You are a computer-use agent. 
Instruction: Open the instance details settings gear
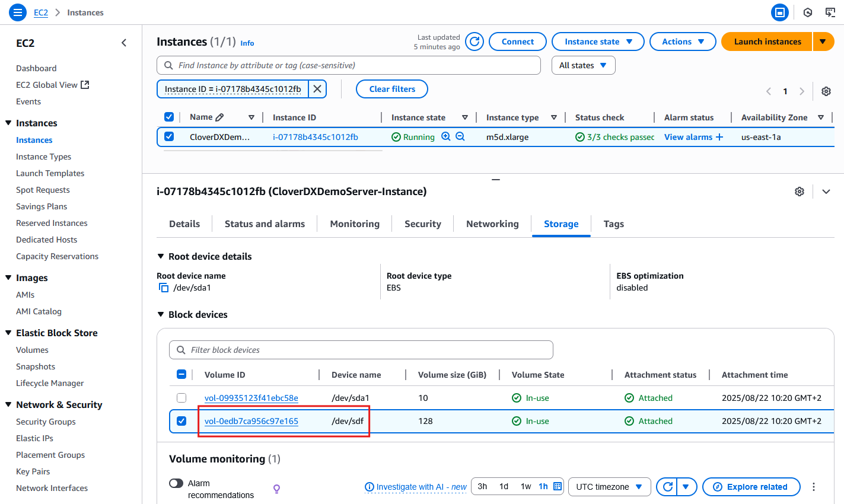[x=799, y=191]
